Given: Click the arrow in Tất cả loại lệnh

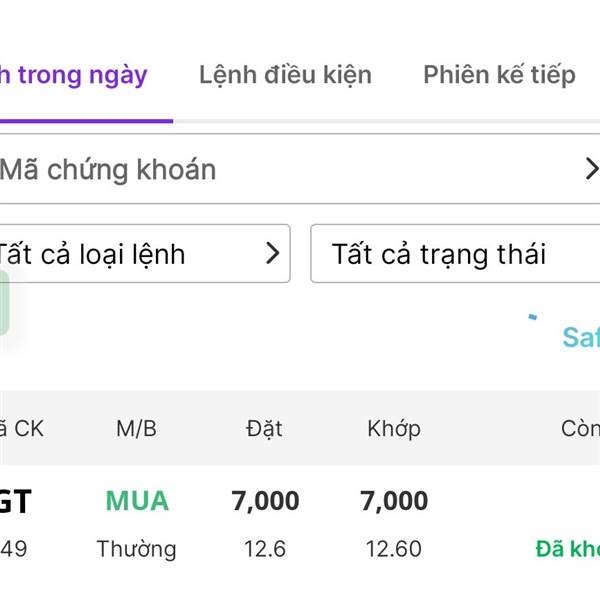Looking at the screenshot, I should coord(272,254).
